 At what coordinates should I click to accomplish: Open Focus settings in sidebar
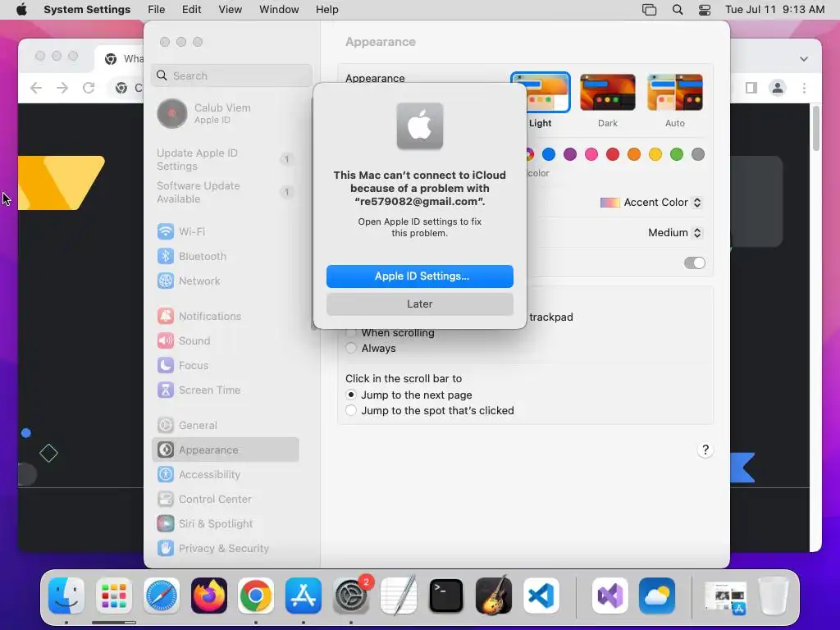(x=225, y=365)
